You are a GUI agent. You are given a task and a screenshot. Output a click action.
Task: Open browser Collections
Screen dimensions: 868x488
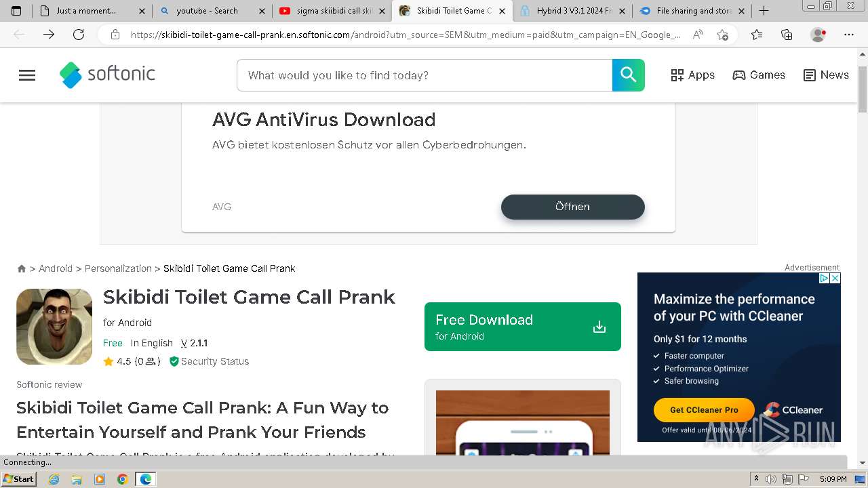tap(787, 35)
